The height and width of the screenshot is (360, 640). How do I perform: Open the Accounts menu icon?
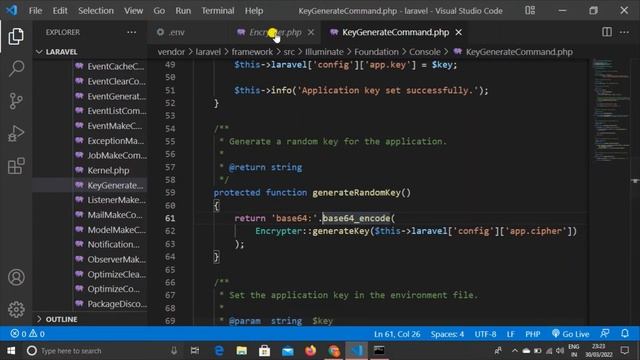[16, 277]
